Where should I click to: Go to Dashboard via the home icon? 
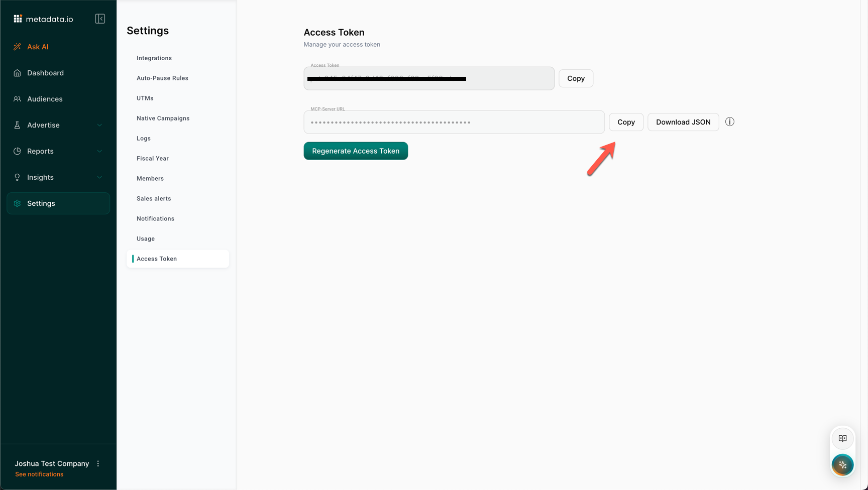[18, 73]
